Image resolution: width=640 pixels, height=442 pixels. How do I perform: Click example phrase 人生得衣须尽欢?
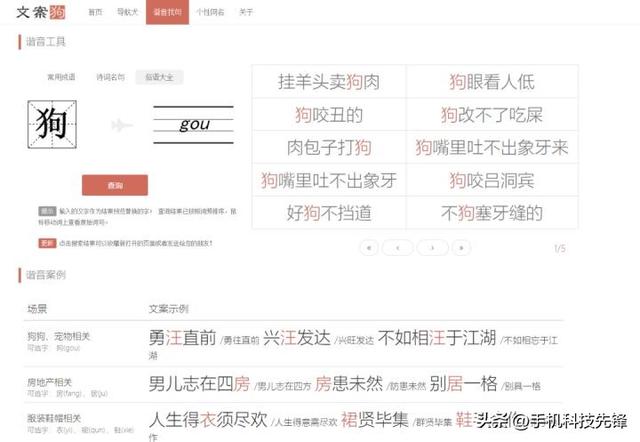point(208,420)
